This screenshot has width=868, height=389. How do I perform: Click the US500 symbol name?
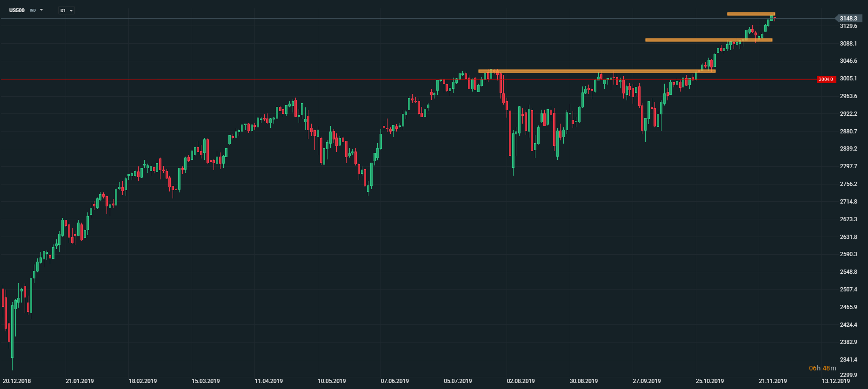[17, 10]
